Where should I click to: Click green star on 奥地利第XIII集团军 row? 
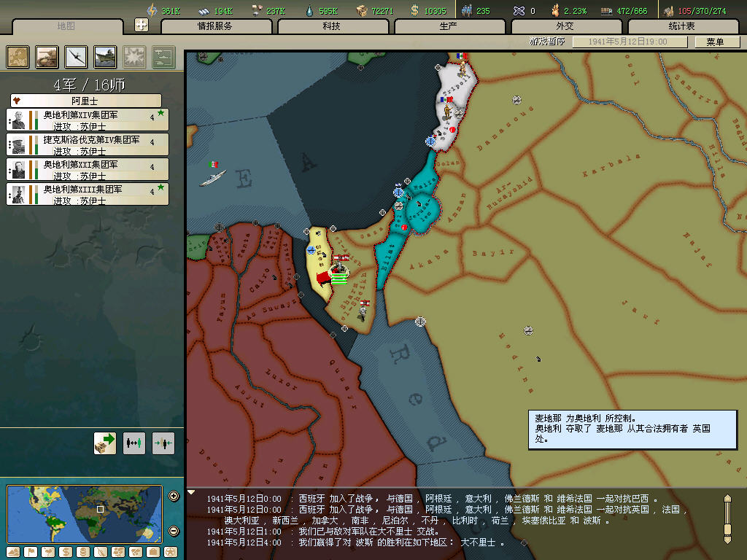(x=161, y=187)
